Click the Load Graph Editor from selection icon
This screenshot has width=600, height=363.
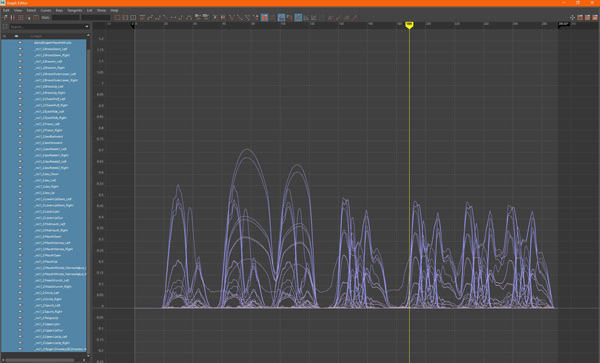point(272,18)
